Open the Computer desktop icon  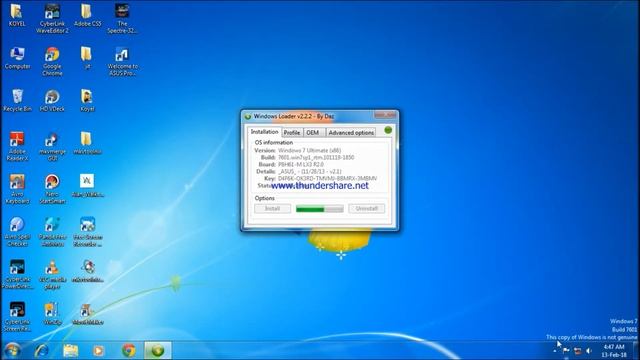click(17, 58)
